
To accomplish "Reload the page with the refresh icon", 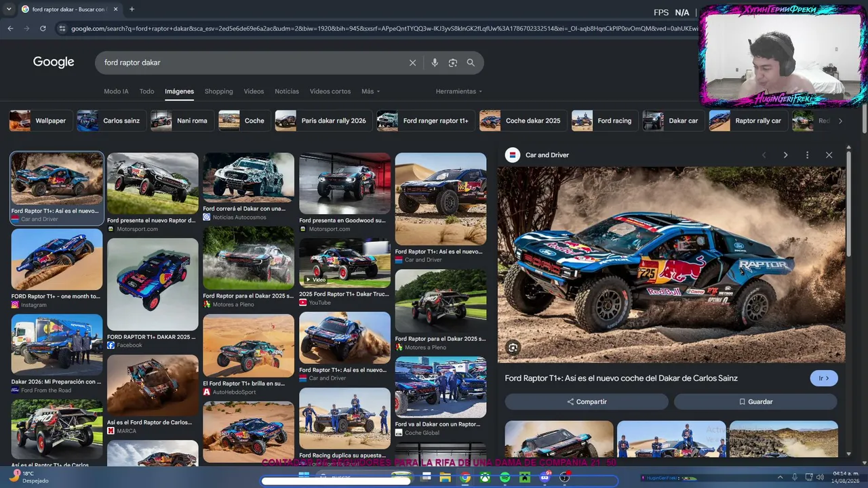I will pyautogui.click(x=43, y=28).
